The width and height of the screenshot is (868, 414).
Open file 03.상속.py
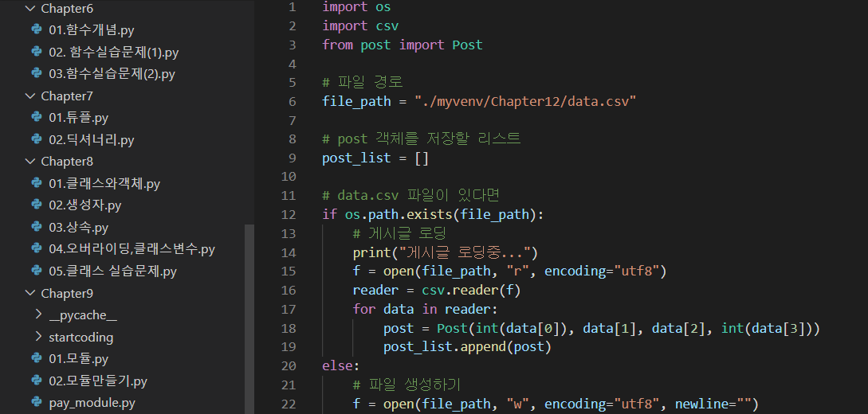[78, 228]
